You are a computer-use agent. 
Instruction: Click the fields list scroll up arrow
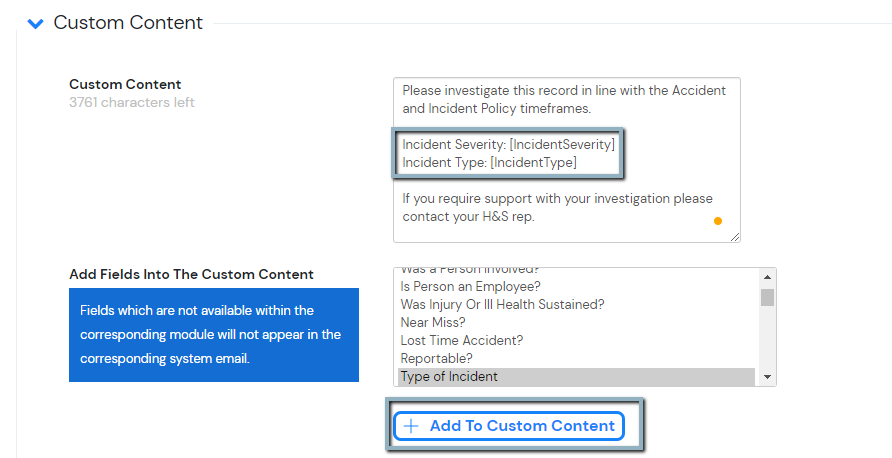767,277
